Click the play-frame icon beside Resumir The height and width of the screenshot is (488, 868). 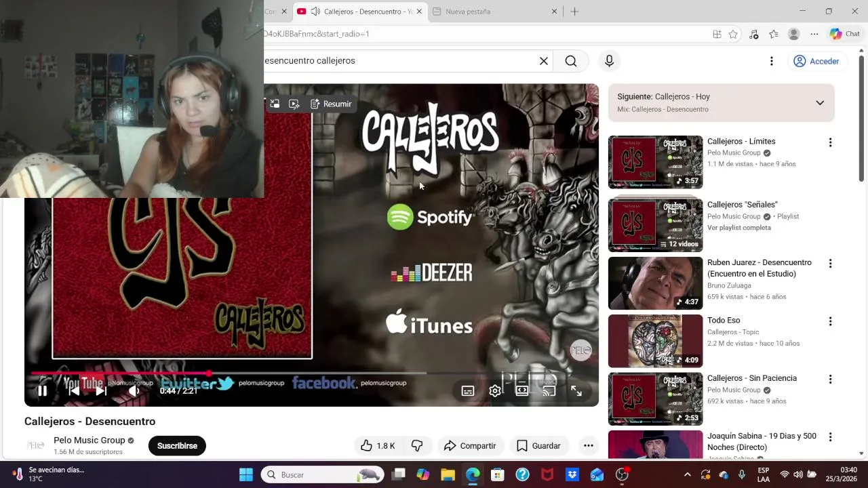click(294, 104)
